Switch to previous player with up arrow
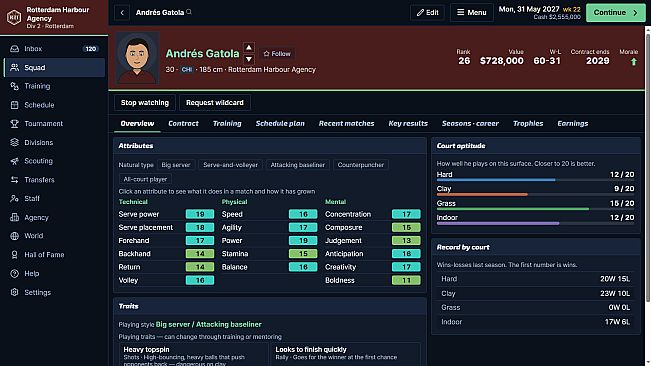651x366 pixels. click(x=249, y=47)
